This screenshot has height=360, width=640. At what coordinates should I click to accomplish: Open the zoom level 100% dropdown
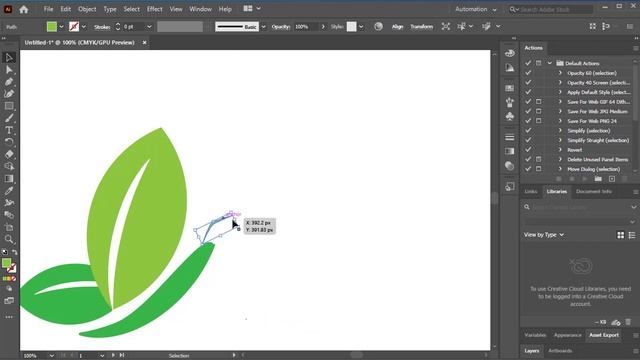pos(51,356)
